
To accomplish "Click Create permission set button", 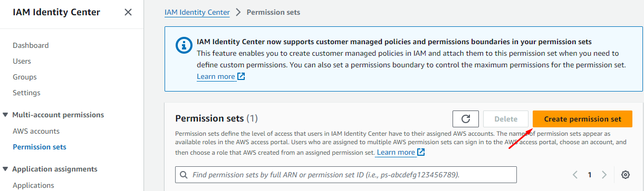I will click(582, 119).
